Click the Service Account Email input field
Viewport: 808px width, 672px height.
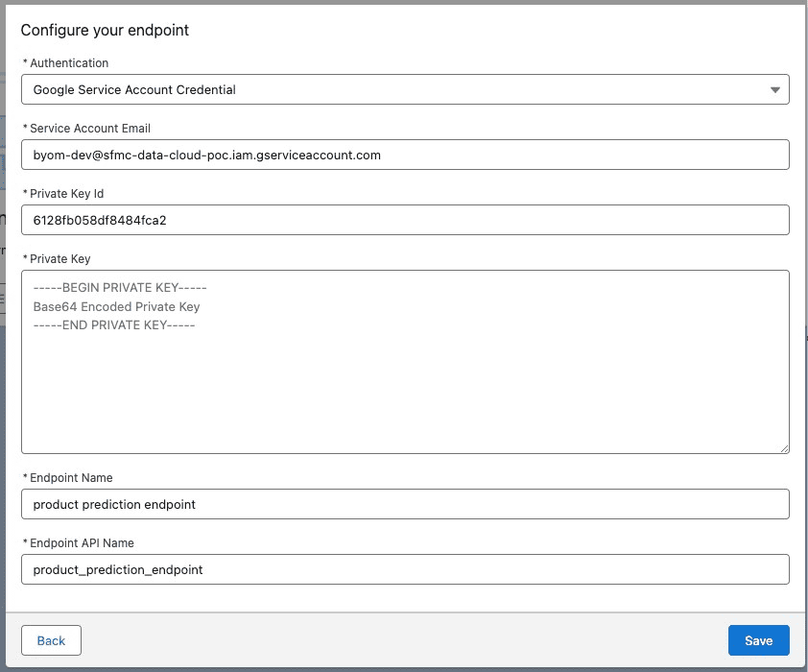[x=404, y=155]
